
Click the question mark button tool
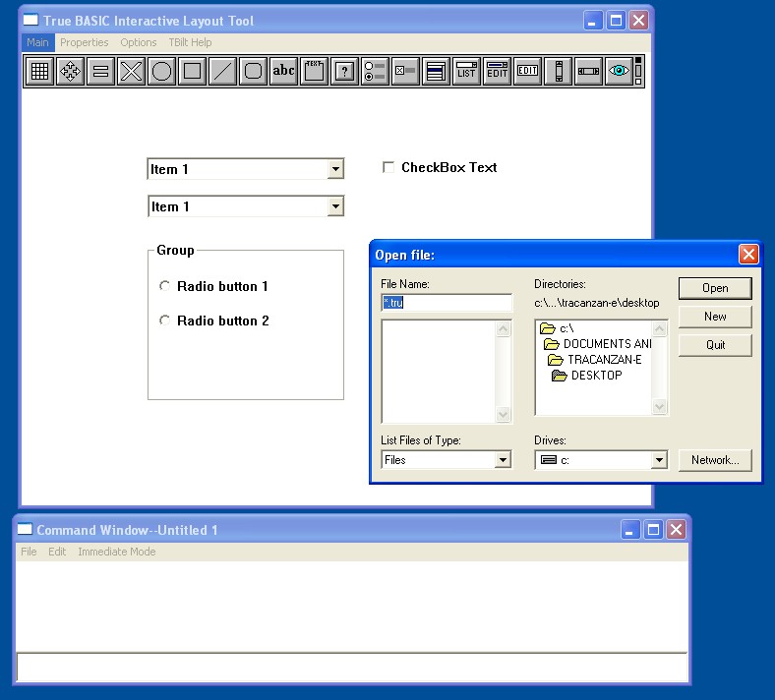pos(345,72)
